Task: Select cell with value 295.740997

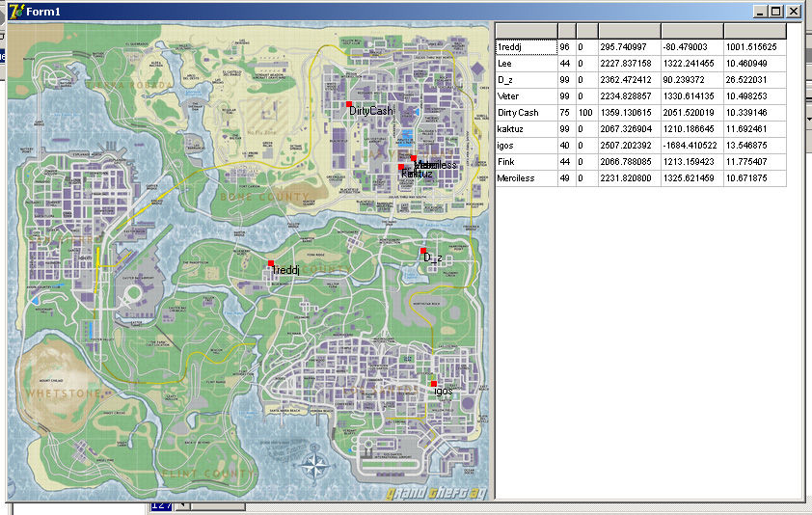Action: 628,46
